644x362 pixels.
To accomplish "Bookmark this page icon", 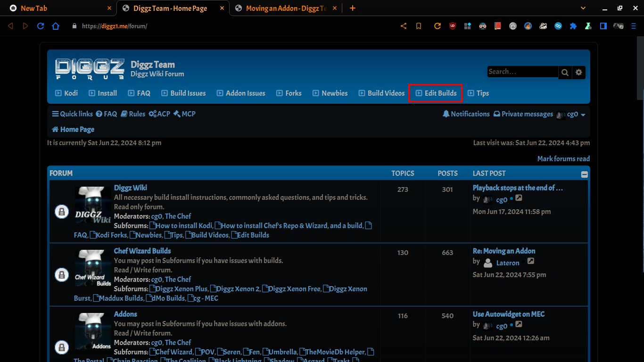I will click(x=419, y=26).
